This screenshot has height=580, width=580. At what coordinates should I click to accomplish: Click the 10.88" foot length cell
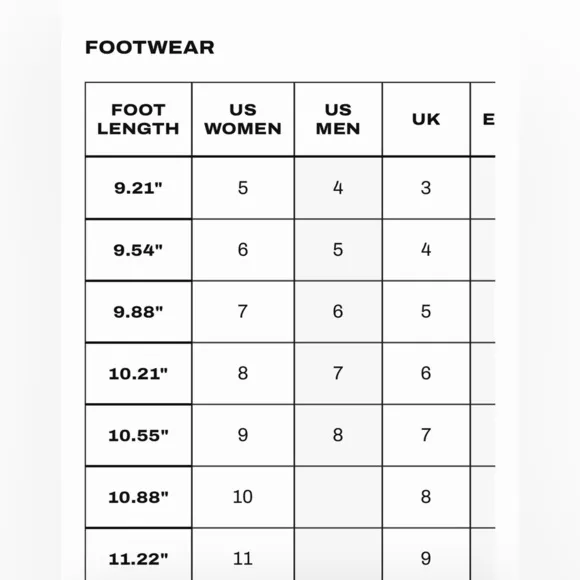(138, 497)
